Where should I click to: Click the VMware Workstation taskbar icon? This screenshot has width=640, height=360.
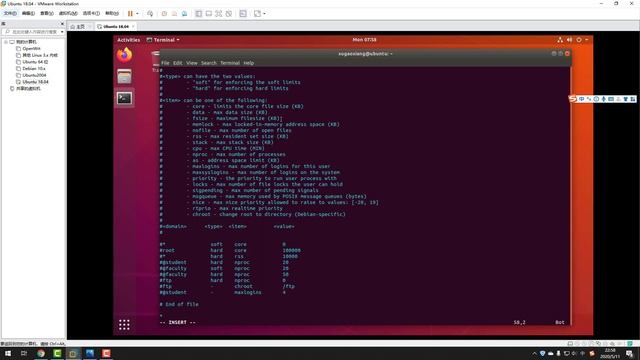(x=73, y=353)
